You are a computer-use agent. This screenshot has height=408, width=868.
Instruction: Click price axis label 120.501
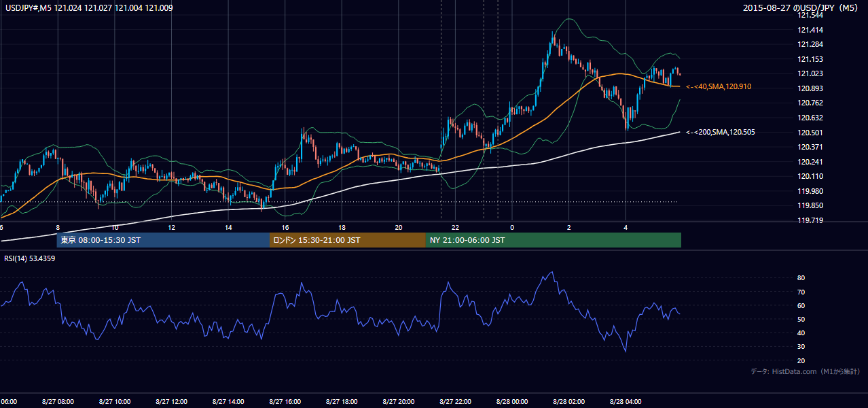(x=810, y=133)
